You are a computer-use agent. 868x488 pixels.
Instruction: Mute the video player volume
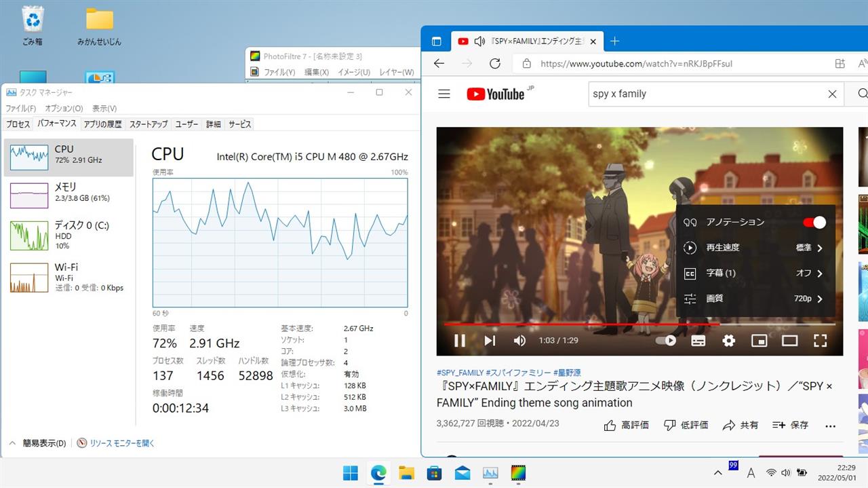[x=519, y=341]
